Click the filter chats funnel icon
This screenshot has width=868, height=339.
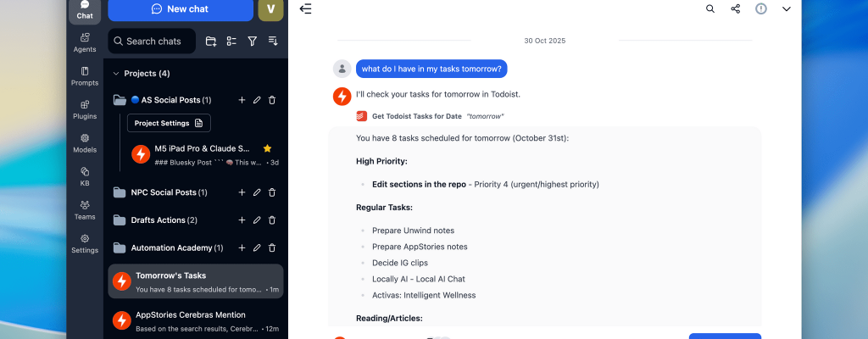click(252, 41)
